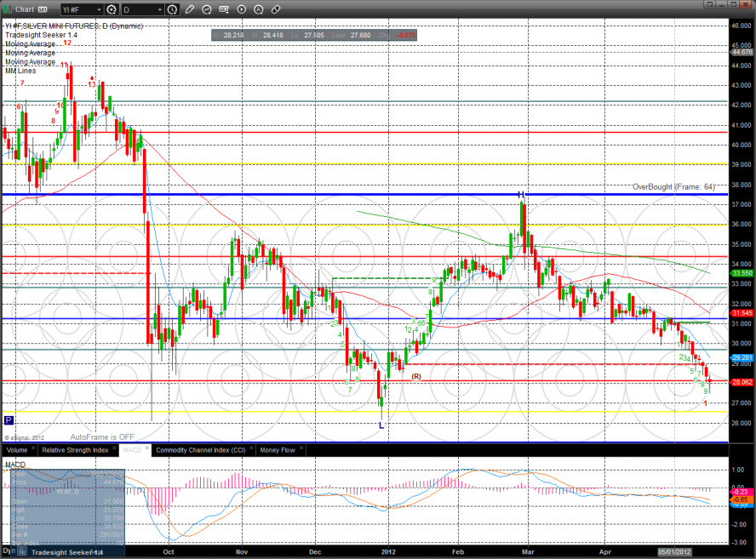Click the Dyn label at bottom left
Image resolution: width=756 pixels, height=559 pixels.
pyautogui.click(x=9, y=550)
